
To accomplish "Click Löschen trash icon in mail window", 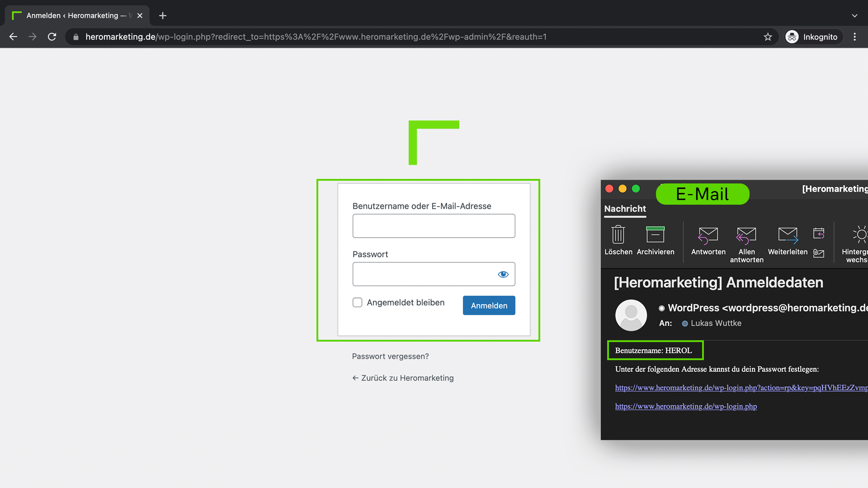I will 618,240.
